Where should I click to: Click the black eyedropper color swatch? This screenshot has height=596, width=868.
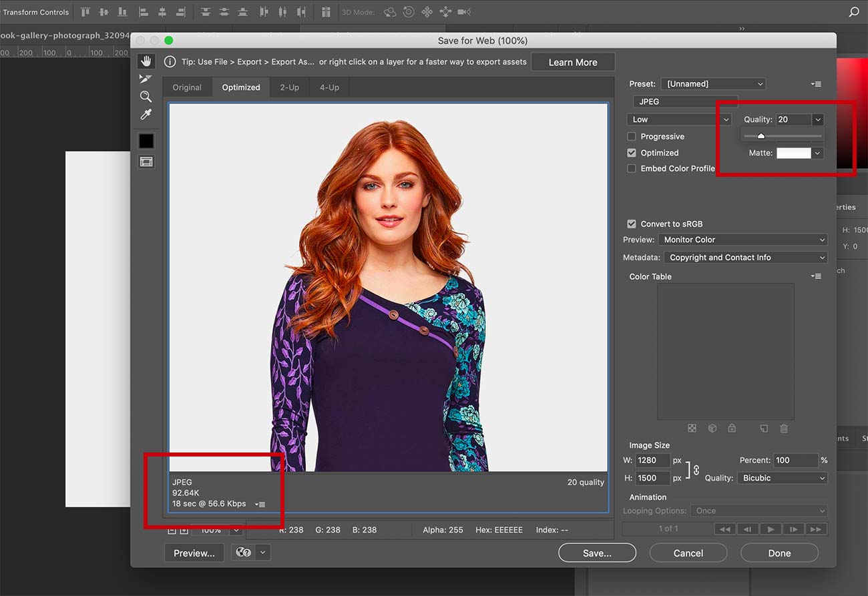(x=146, y=141)
